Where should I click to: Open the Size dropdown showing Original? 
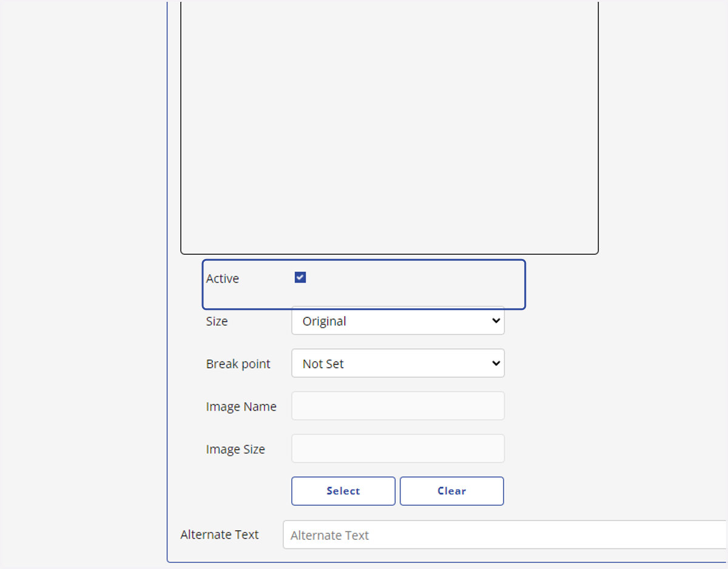[x=398, y=320]
